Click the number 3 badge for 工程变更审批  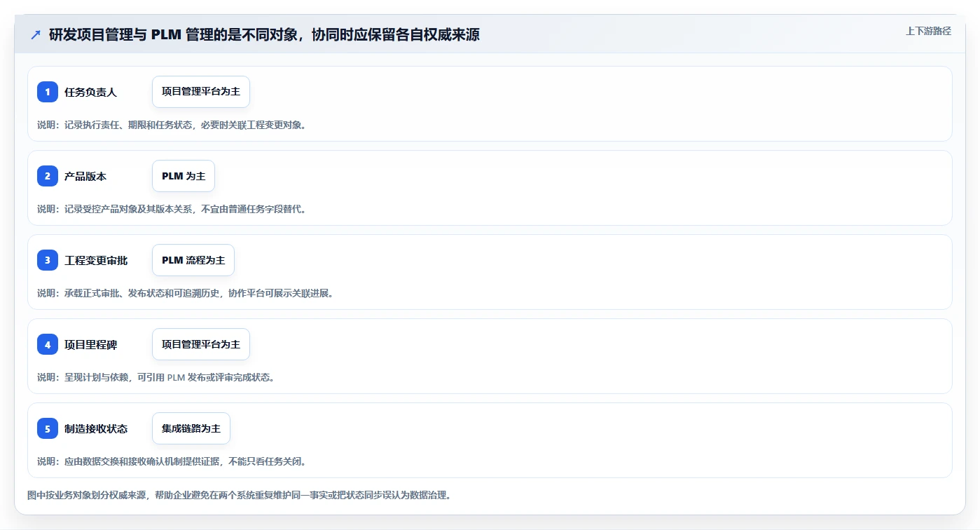coord(48,260)
